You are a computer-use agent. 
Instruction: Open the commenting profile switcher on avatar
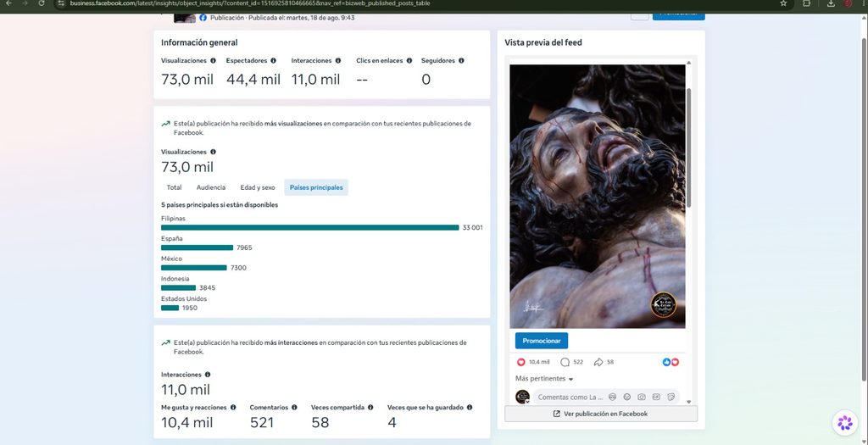(x=527, y=402)
